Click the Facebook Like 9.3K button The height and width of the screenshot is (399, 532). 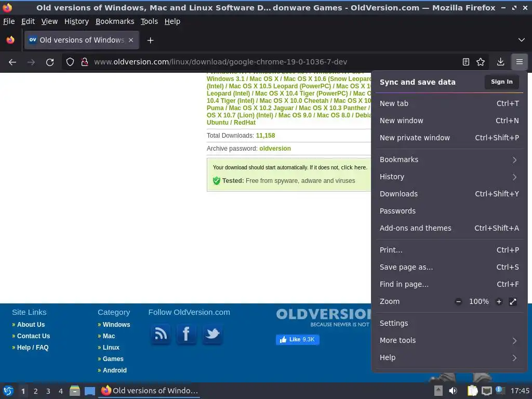point(298,340)
